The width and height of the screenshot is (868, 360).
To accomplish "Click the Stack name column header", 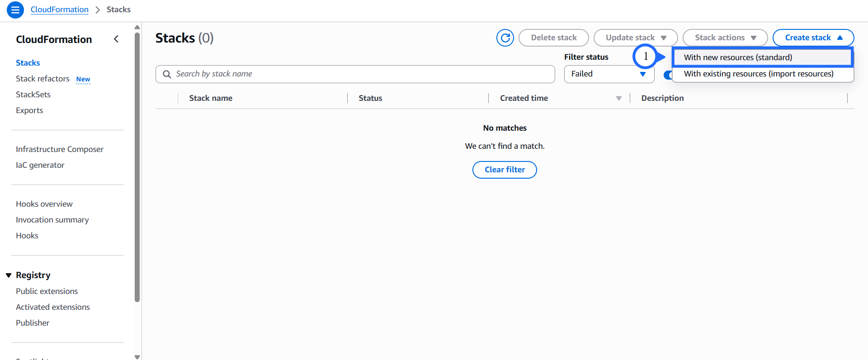I will (x=211, y=98).
